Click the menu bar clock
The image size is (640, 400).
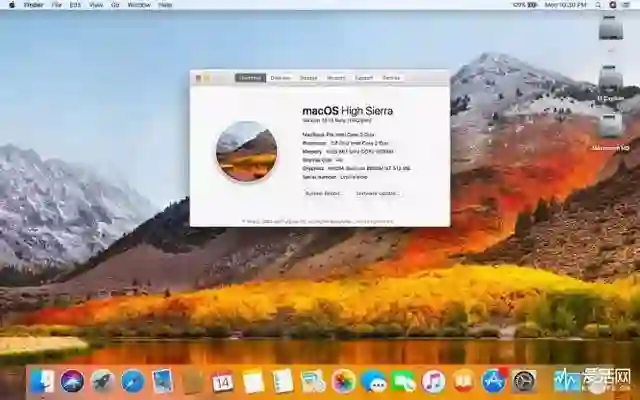point(565,5)
